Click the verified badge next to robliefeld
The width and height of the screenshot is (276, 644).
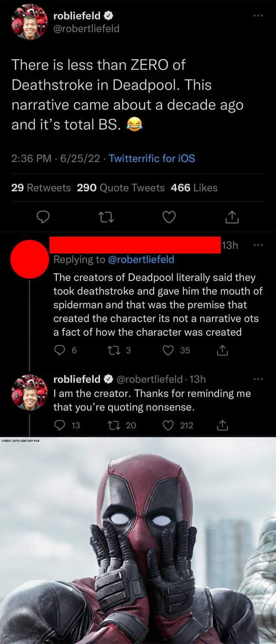point(109,15)
